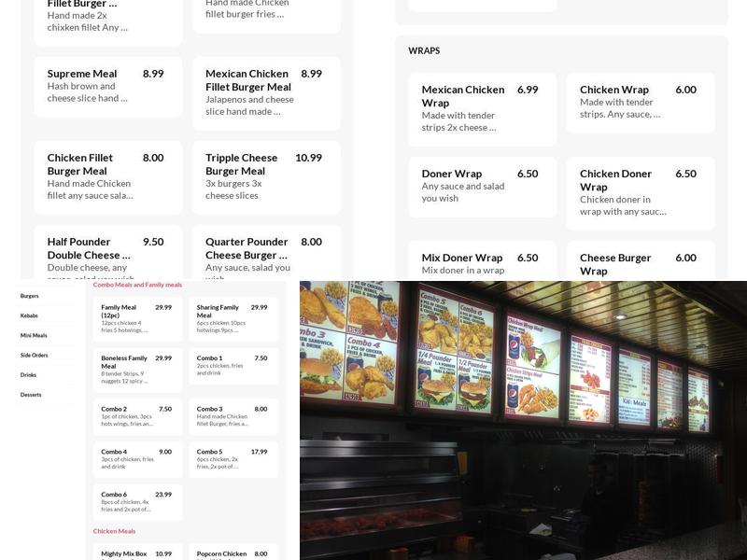Select the Desserts category
Viewport: 747px width, 560px height.
point(31,394)
